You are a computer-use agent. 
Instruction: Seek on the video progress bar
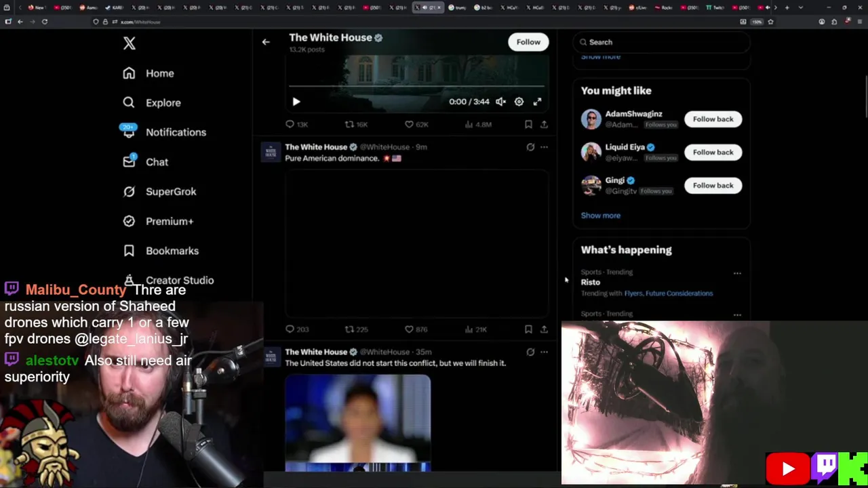(x=416, y=87)
